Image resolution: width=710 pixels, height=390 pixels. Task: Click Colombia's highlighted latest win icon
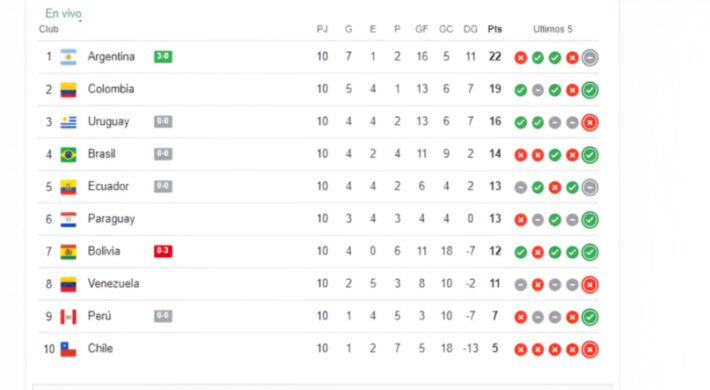pos(590,90)
